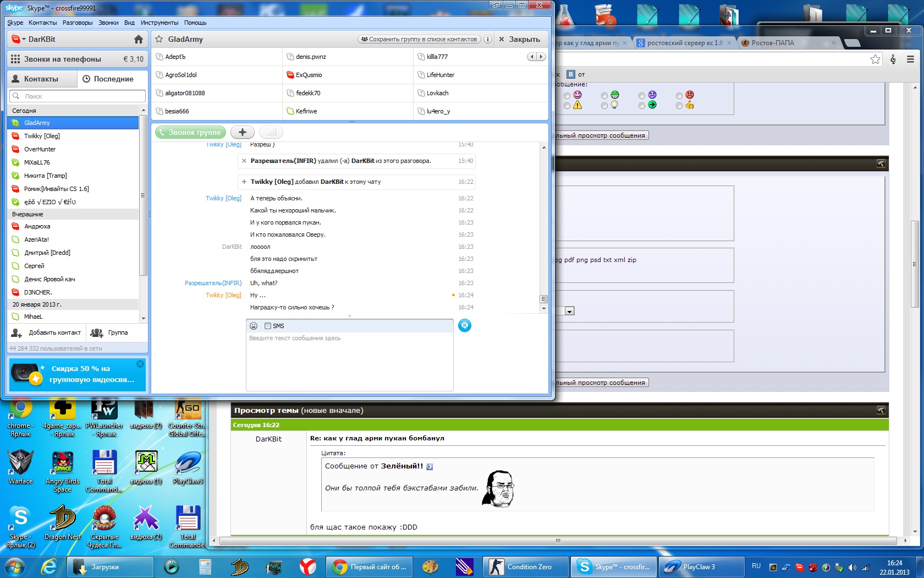Open the combo box dropdown in forum form
This screenshot has width=924, height=578.
click(569, 311)
